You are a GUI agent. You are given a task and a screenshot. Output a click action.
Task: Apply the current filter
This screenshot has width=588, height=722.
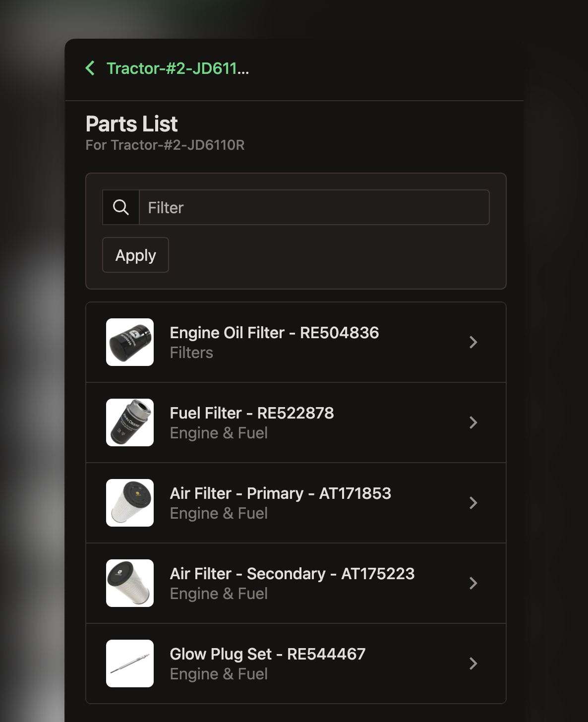[x=135, y=255]
